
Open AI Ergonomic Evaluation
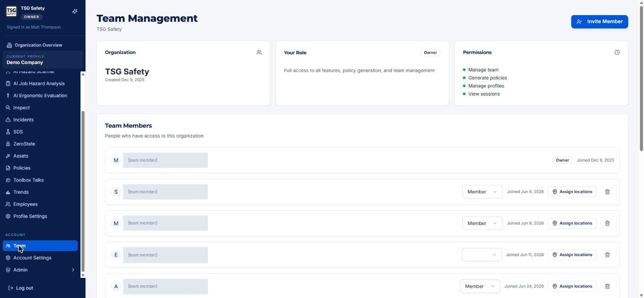click(40, 96)
